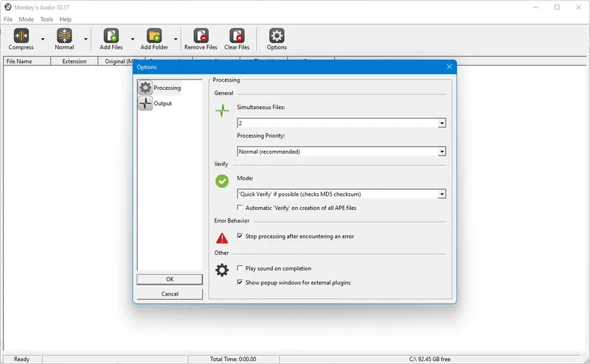
Task: Enable Play sound on completion
Action: click(x=240, y=268)
